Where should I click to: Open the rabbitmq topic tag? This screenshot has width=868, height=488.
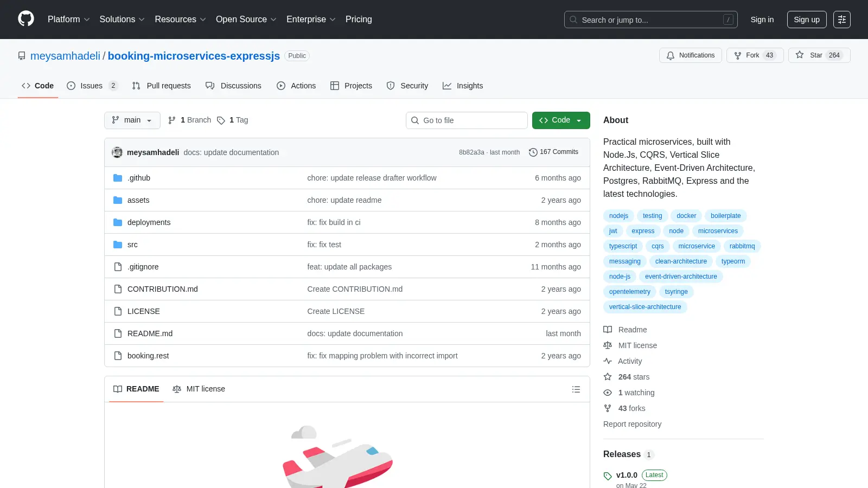[742, 246]
